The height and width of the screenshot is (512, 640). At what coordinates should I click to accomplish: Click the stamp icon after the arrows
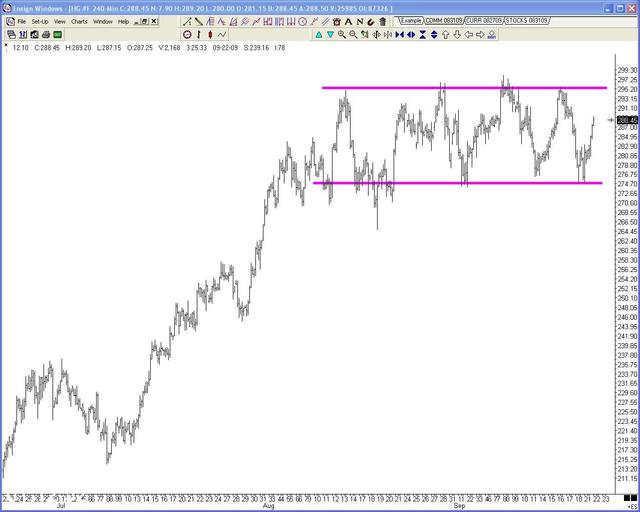pos(491,35)
